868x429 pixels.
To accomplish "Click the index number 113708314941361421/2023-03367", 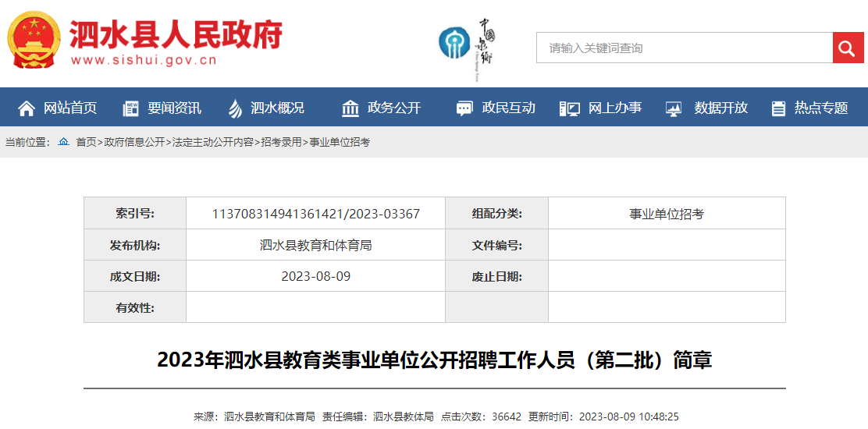I will 316,214.
